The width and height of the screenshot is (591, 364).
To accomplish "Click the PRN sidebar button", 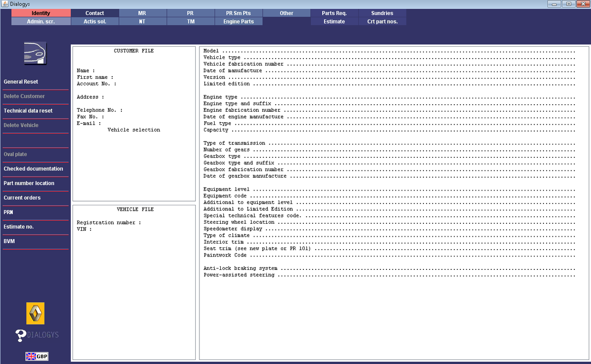I will point(36,212).
